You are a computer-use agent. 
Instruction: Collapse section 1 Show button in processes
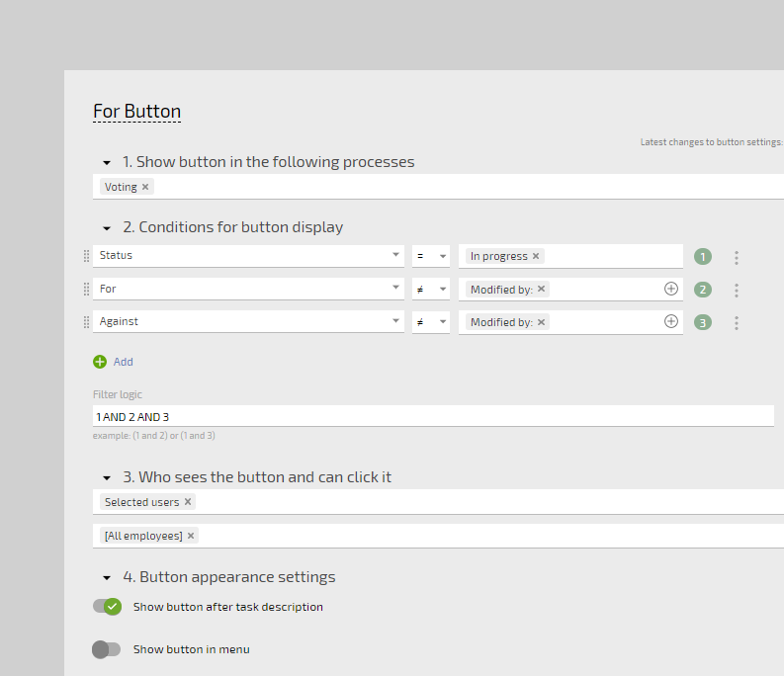(107, 162)
